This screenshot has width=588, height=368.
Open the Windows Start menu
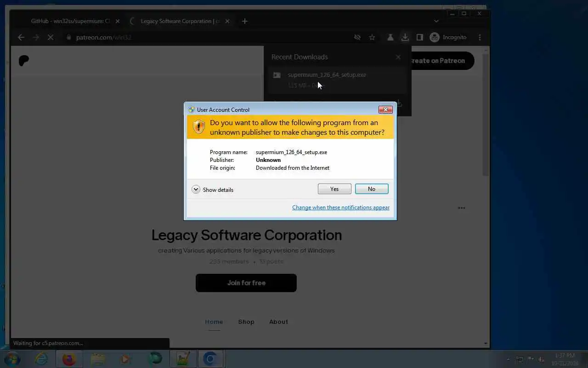point(12,359)
